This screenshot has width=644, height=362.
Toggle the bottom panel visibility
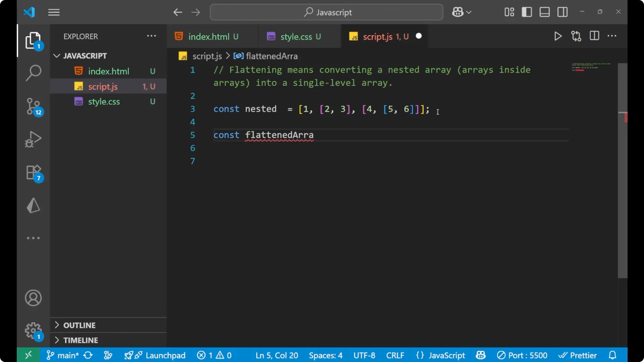(544, 12)
